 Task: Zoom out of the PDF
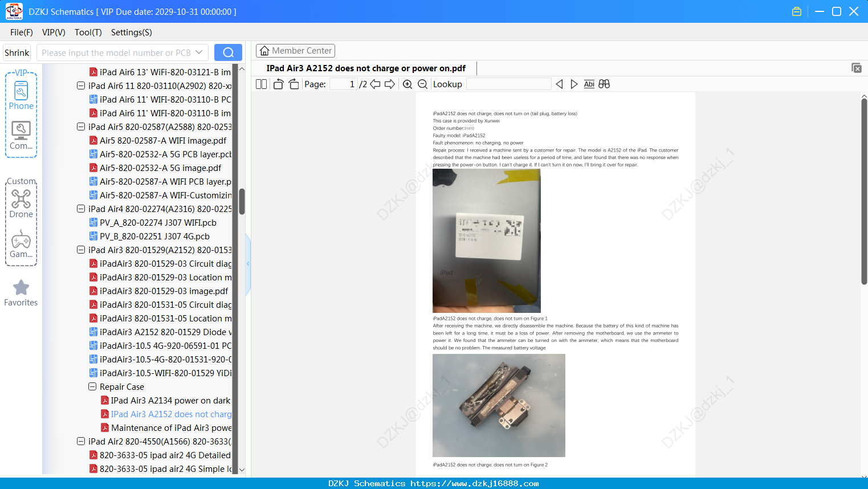coord(422,84)
